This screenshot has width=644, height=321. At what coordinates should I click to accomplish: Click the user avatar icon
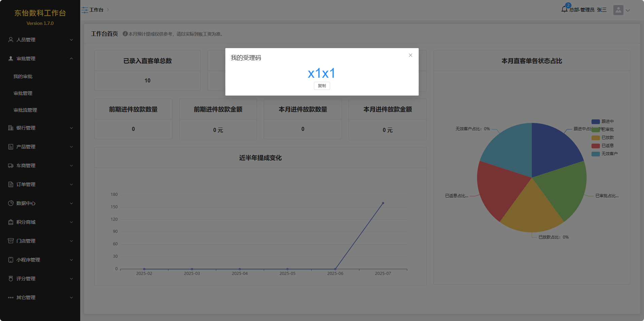618,10
